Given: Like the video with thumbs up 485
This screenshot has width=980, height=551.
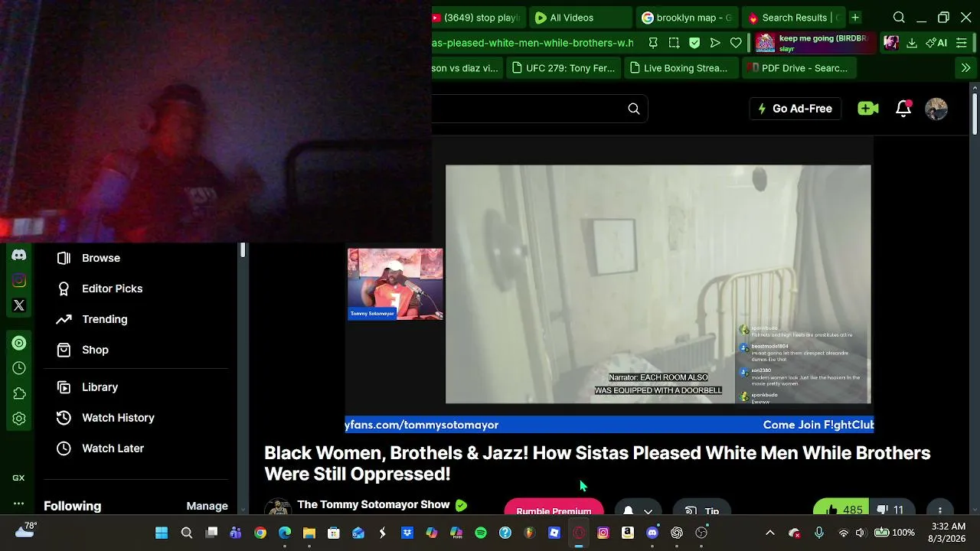Looking at the screenshot, I should (842, 510).
